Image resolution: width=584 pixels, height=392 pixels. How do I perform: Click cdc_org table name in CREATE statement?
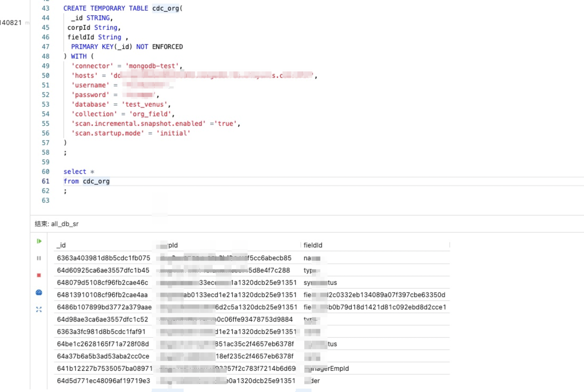pos(165,8)
